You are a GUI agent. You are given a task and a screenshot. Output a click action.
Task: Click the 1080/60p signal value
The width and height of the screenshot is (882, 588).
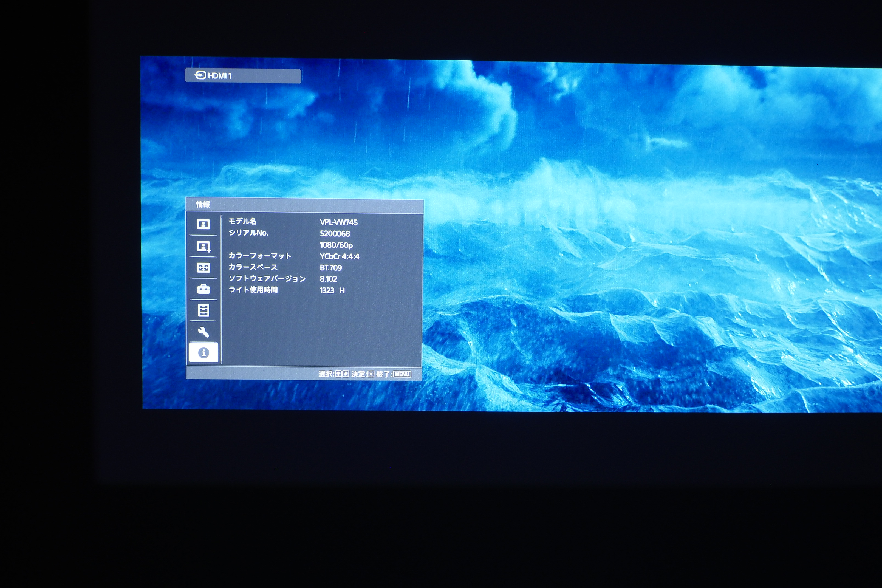click(x=336, y=245)
